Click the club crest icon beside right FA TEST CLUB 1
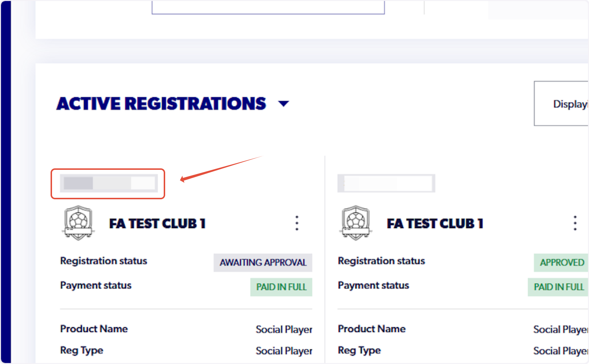 (355, 223)
